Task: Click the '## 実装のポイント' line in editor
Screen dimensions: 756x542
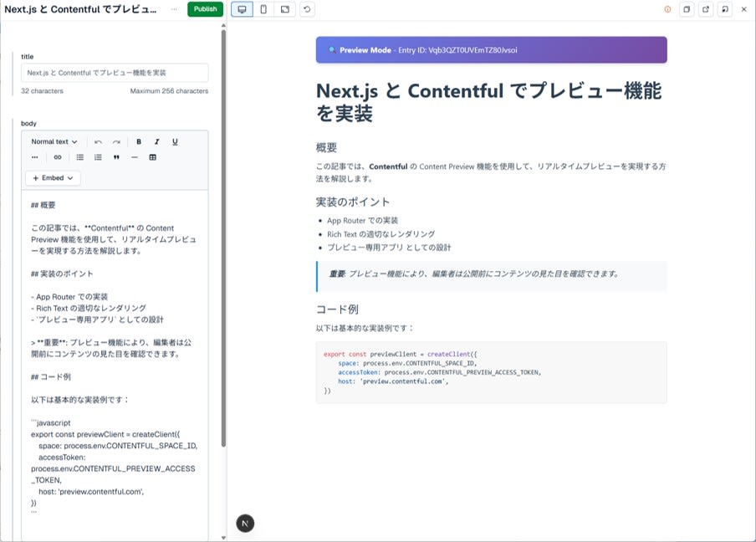Action: click(x=62, y=274)
